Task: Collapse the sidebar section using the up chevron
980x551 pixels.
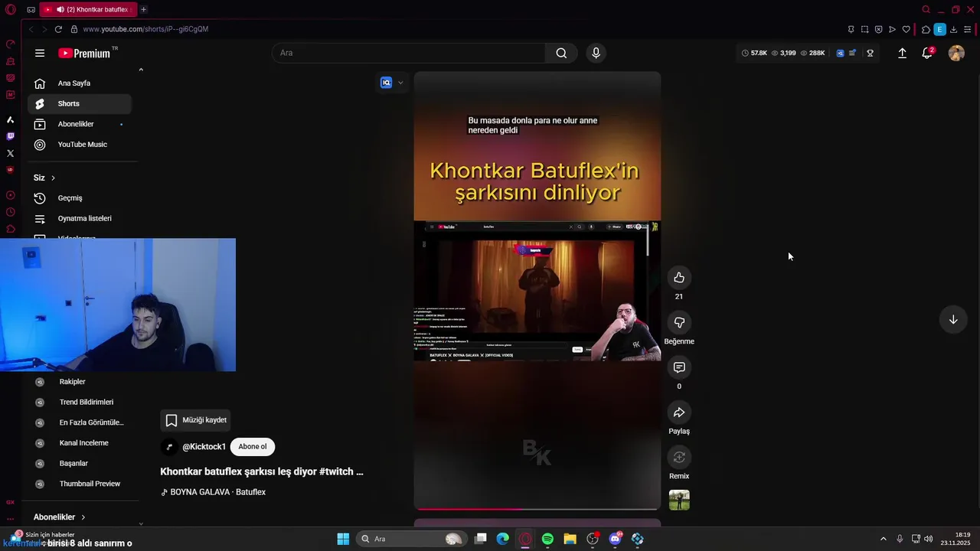Action: [141, 70]
